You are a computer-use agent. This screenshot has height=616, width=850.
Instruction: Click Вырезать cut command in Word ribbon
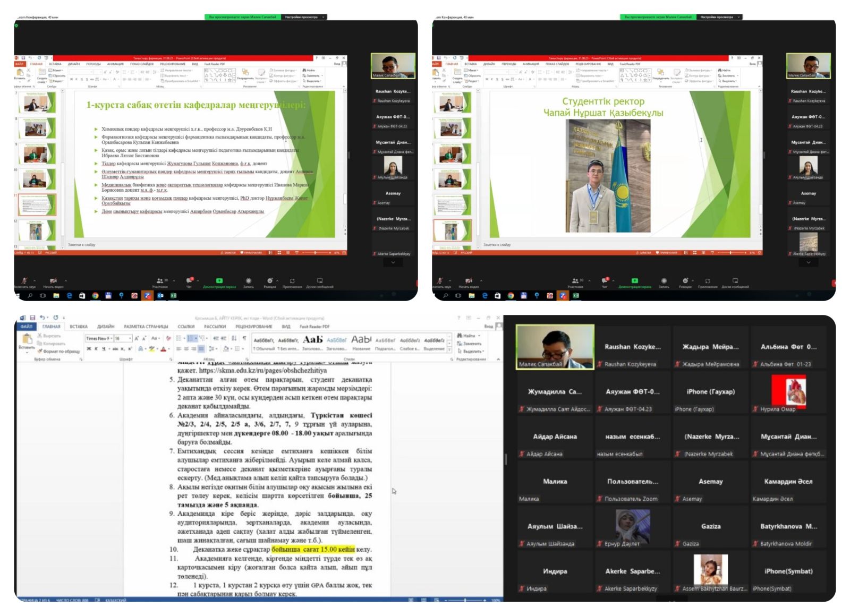click(x=49, y=336)
